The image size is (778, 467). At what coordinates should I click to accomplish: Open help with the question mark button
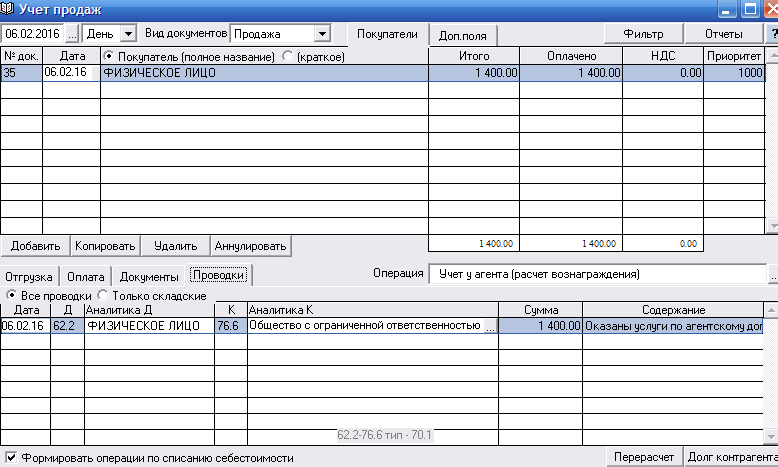(x=772, y=34)
